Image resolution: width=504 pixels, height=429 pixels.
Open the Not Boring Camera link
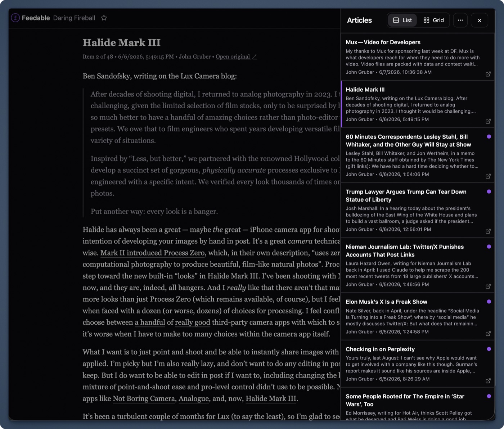point(144,399)
